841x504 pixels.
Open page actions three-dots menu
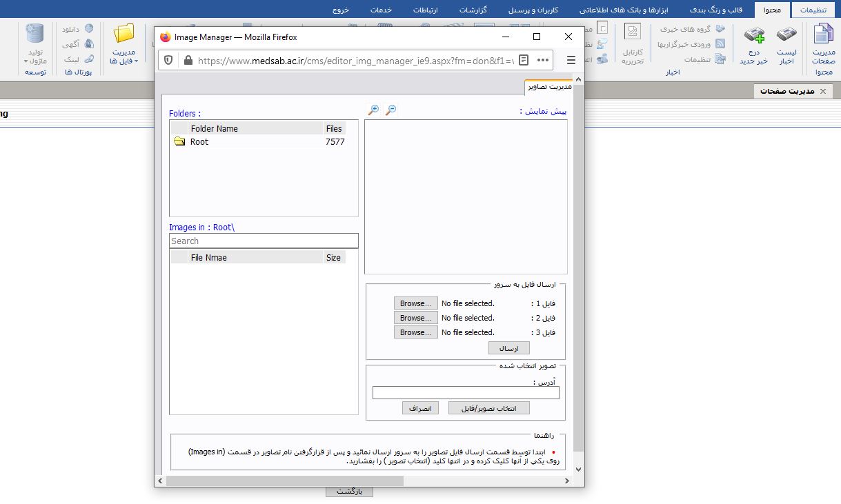(x=542, y=60)
